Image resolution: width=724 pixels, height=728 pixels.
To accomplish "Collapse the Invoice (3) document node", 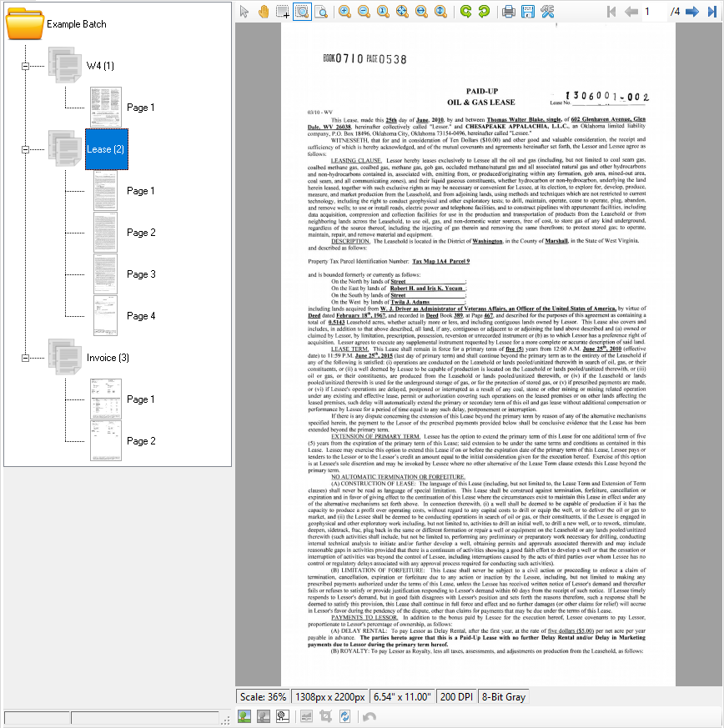I will (x=26, y=358).
